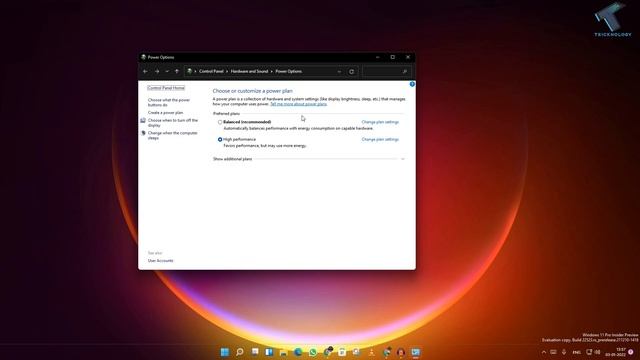Screen dimensions: 640x360
Task: Open Choose what the power buttons do
Action: coord(169,102)
